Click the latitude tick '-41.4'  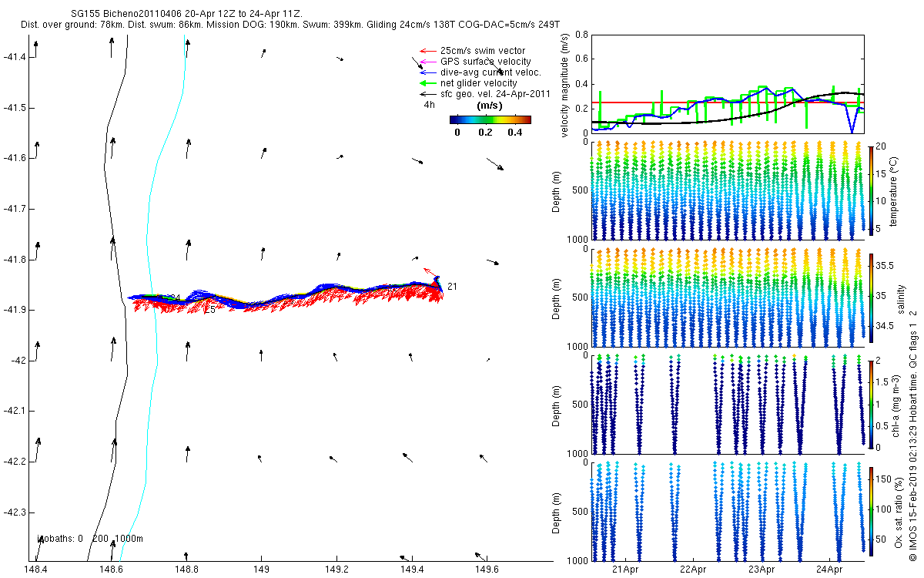(x=15, y=57)
